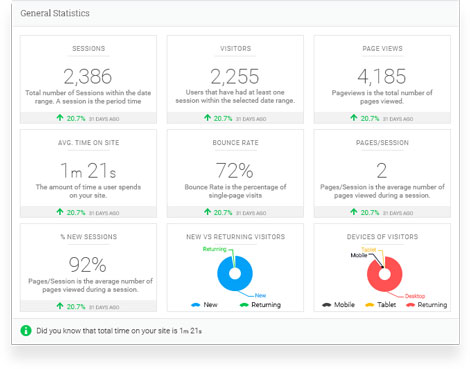Click green Returning legend marker
470x369 pixels.
click(244, 305)
